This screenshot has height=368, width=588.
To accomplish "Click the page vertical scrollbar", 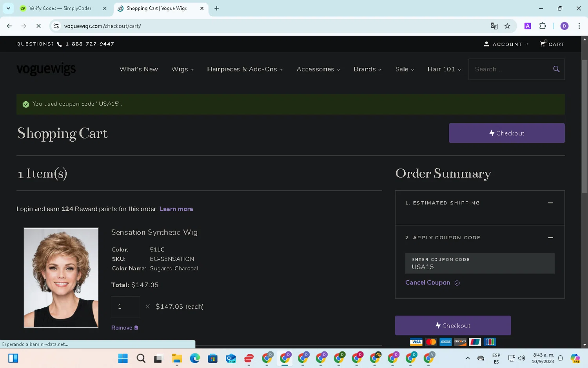I will [584, 126].
